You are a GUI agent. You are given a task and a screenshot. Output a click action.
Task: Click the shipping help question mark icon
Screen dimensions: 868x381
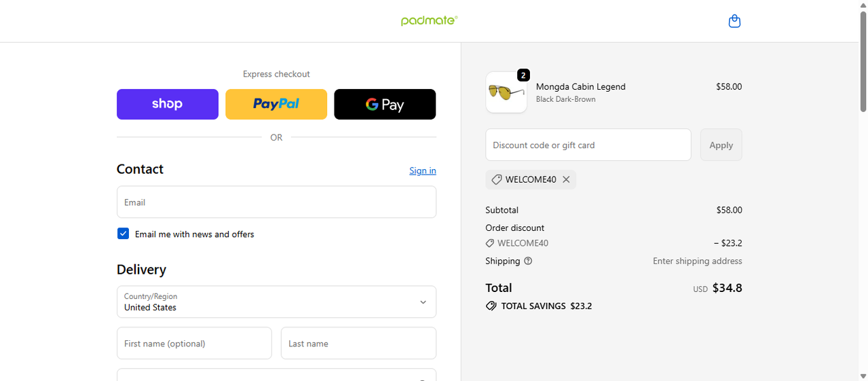coord(528,261)
